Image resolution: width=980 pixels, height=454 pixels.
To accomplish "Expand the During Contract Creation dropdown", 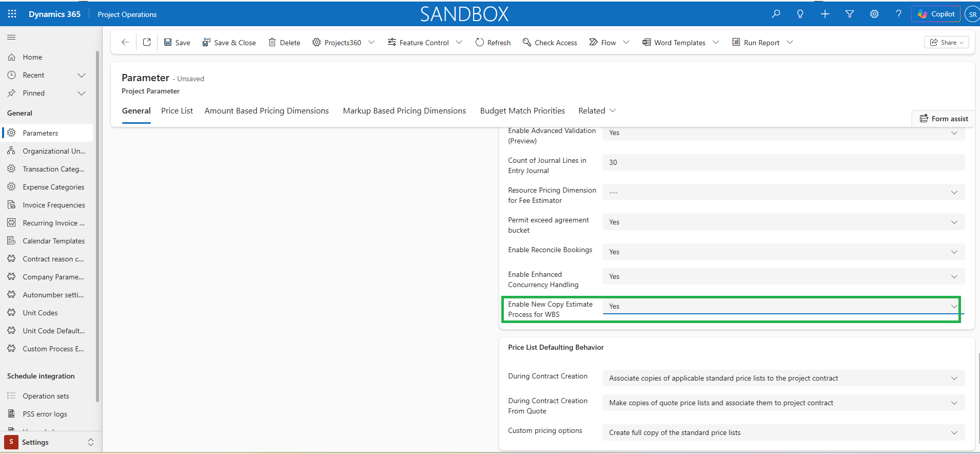I will (782, 378).
